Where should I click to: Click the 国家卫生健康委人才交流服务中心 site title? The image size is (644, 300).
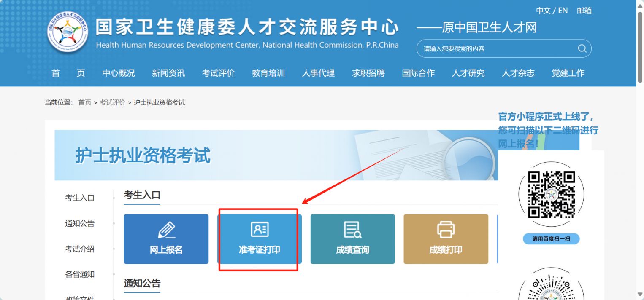coord(247,27)
